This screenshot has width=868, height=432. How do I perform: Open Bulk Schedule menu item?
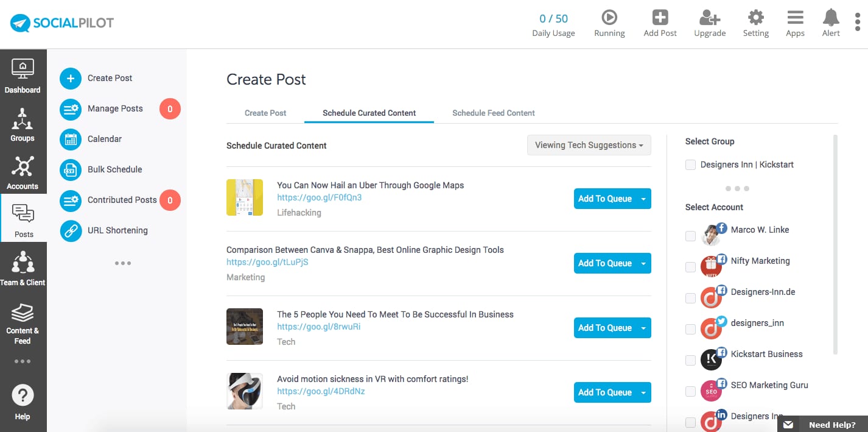pos(115,169)
